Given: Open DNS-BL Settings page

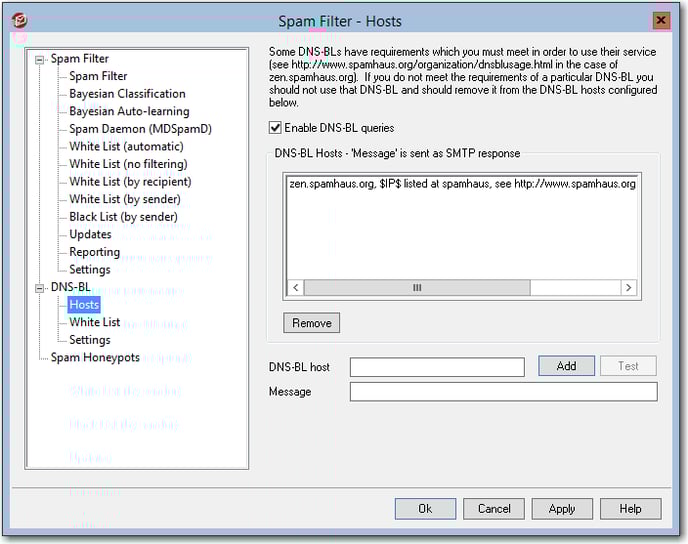Looking at the screenshot, I should click(x=90, y=340).
